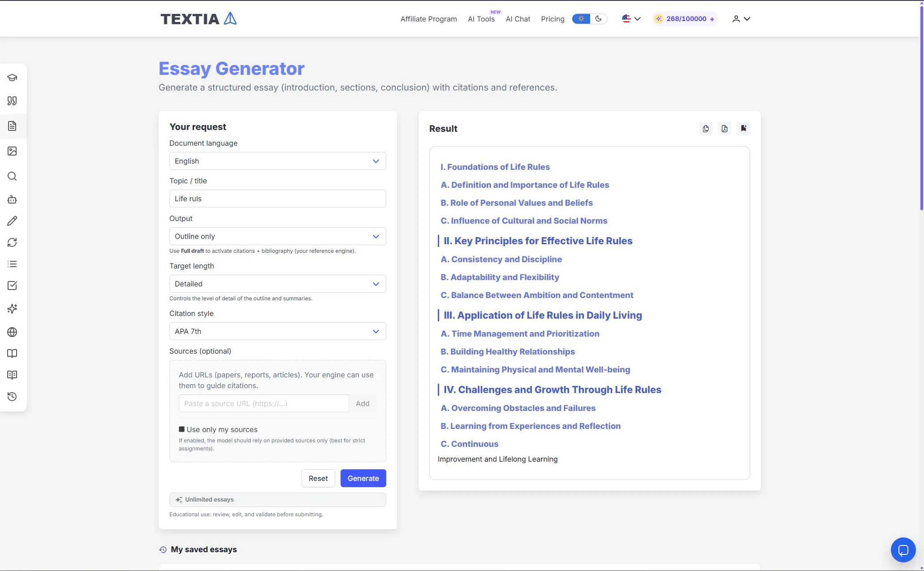This screenshot has height=571, width=924.
Task: Open the quotation marks sidebar tool
Action: click(12, 101)
